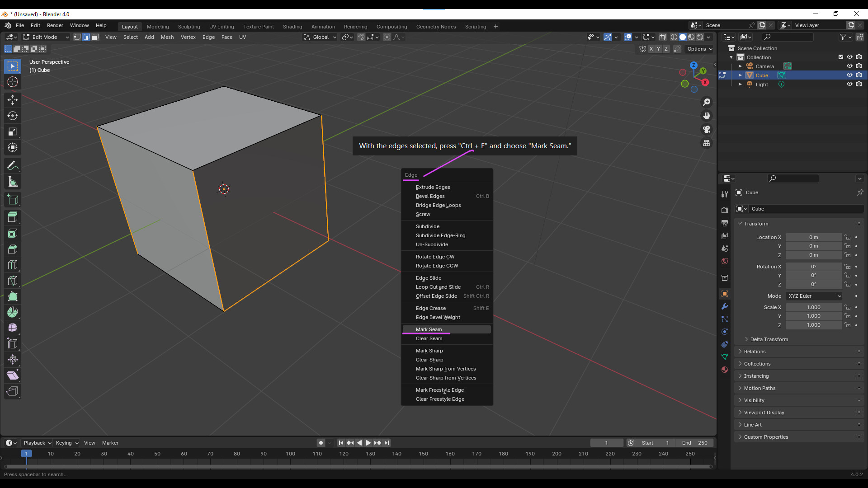The image size is (868, 488).
Task: Select the Shear tool
Action: click(13, 375)
